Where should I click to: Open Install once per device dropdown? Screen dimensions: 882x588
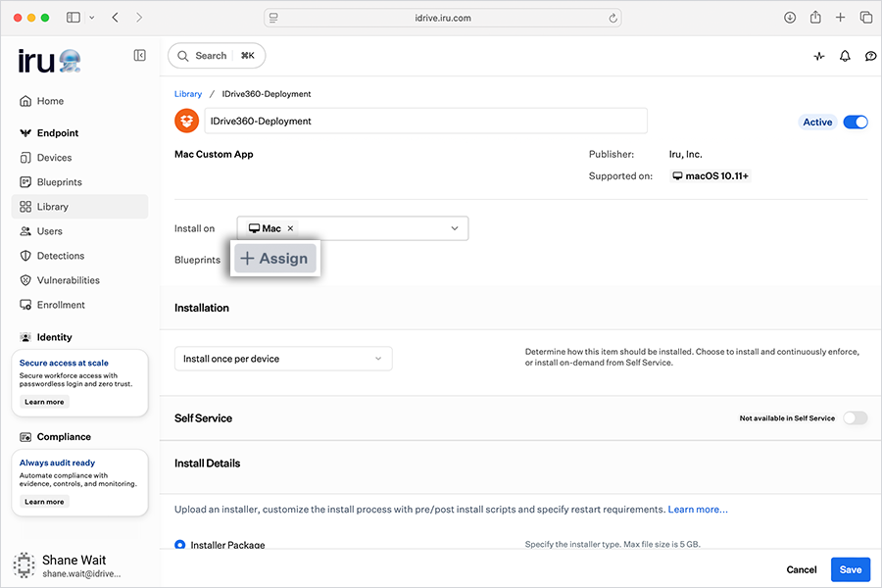click(283, 359)
